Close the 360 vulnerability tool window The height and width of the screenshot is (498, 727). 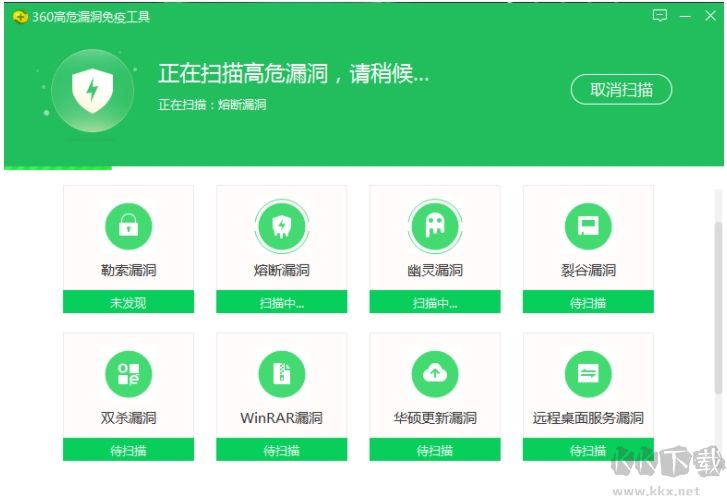tap(710, 16)
